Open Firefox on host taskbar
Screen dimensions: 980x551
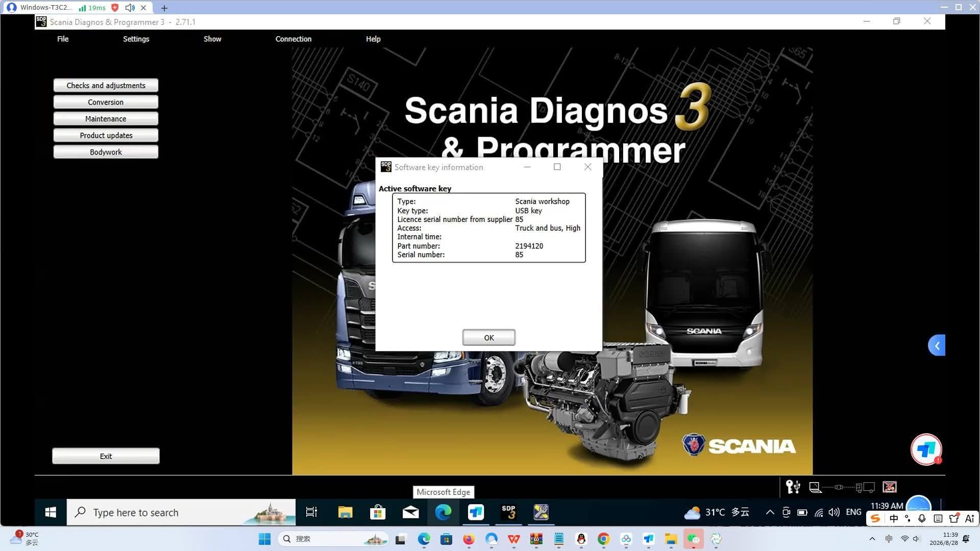point(469,539)
